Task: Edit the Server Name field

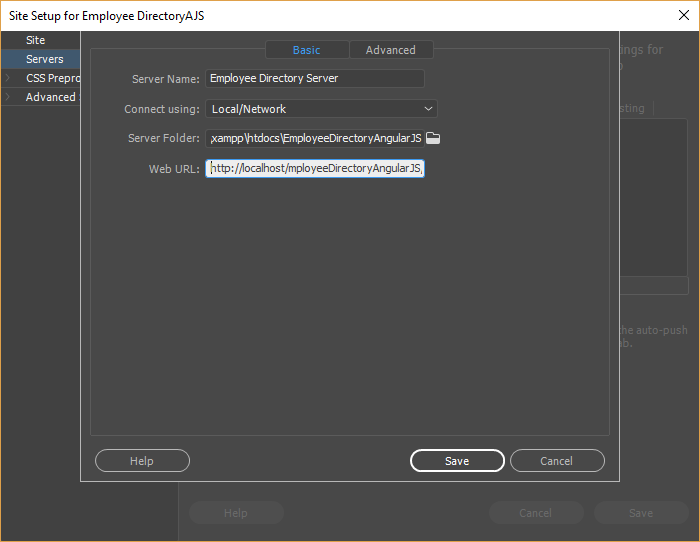Action: pos(315,79)
